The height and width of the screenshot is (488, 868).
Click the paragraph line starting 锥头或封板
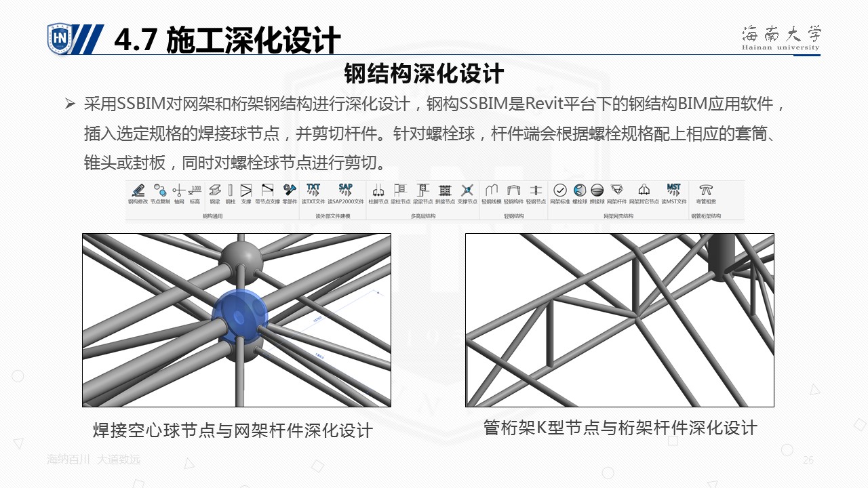(235, 163)
